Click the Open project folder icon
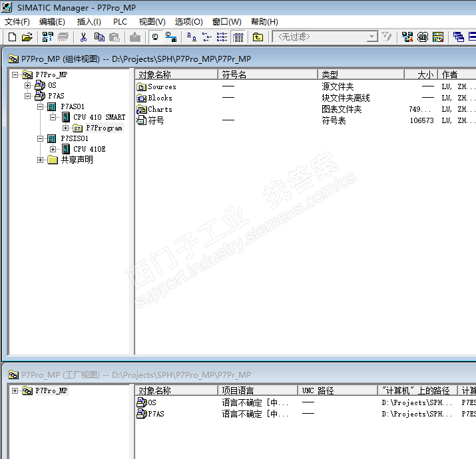 (x=27, y=37)
